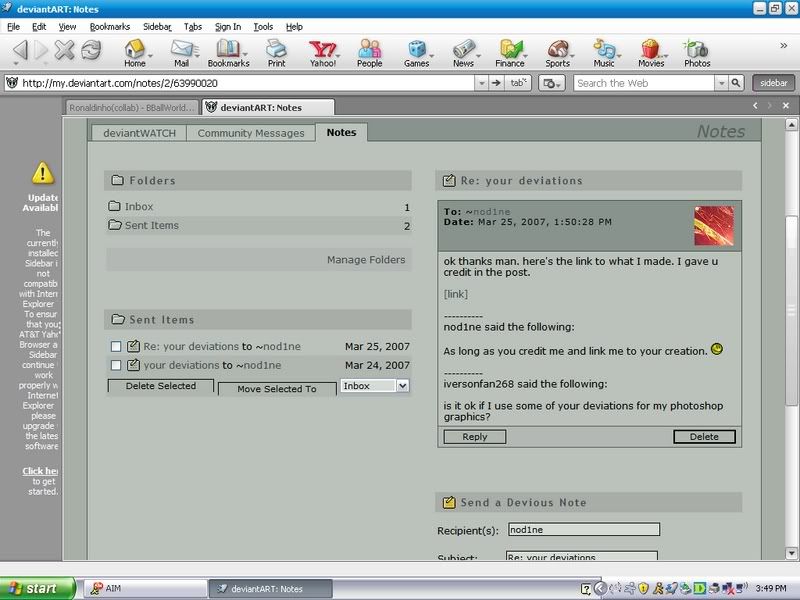
Task: Print the page using the Print icon
Action: (x=277, y=53)
